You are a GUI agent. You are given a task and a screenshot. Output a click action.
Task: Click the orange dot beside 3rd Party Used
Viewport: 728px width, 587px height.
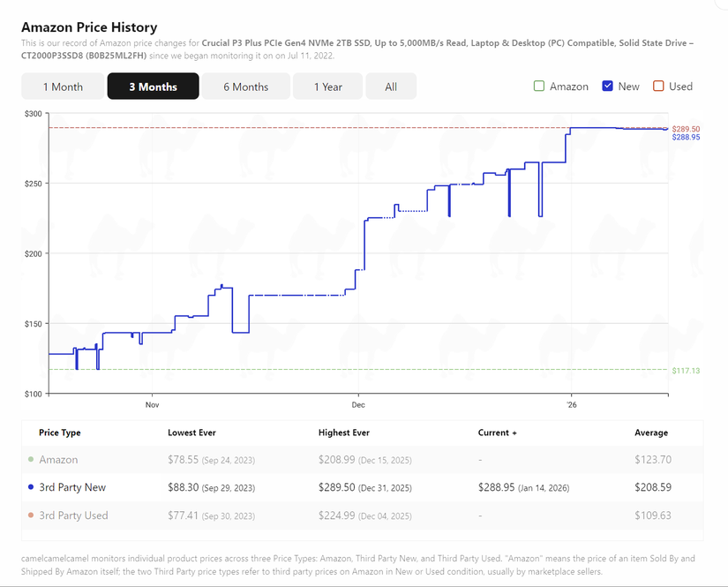point(31,516)
